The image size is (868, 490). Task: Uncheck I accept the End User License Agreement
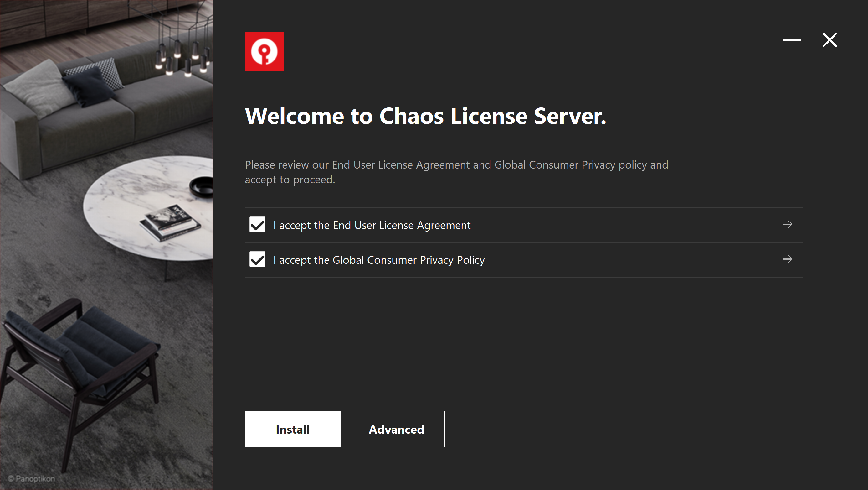[257, 225]
